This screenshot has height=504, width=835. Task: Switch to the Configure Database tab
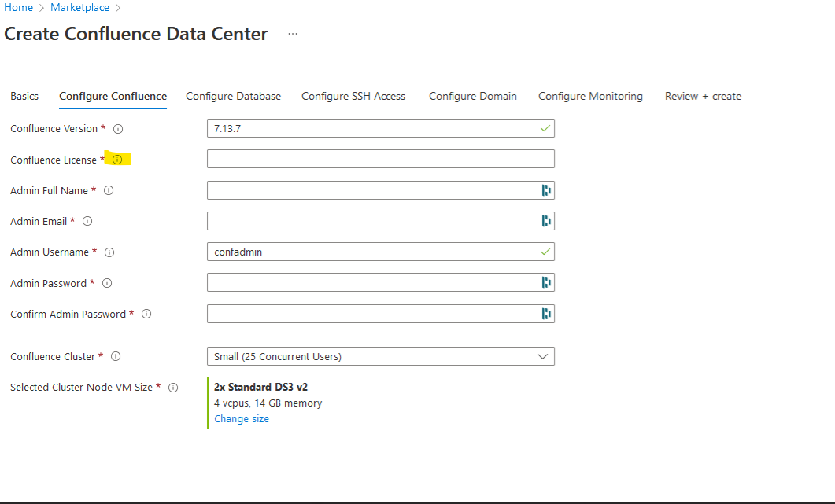pyautogui.click(x=233, y=96)
